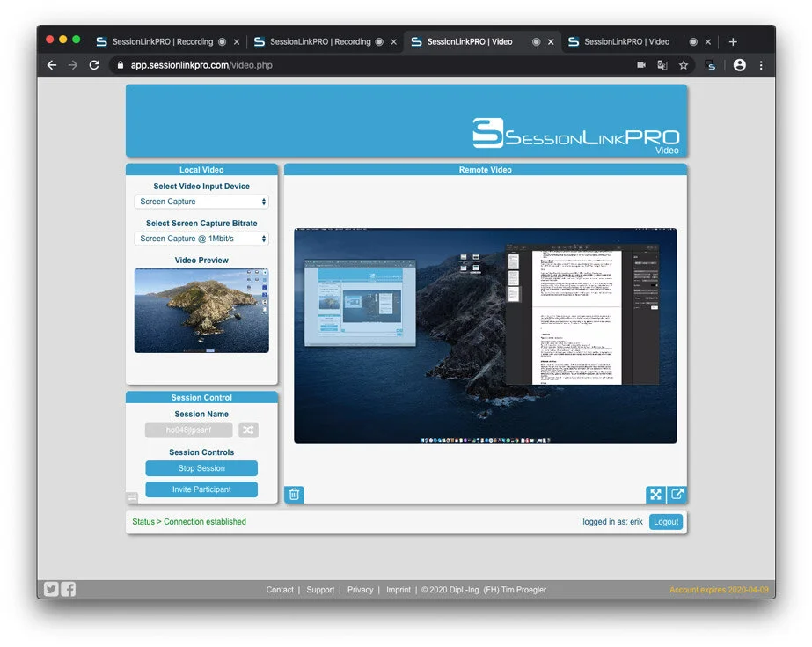The image size is (812, 647).
Task: Open the Chrome three-dot menu
Action: pos(761,65)
